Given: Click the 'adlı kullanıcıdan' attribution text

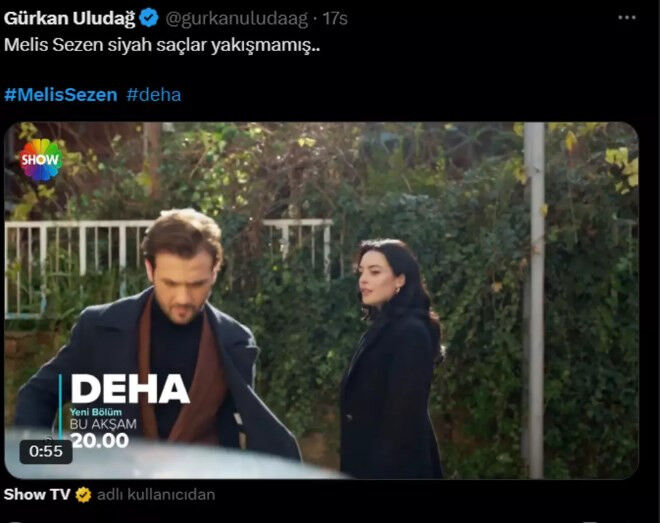Looking at the screenshot, I should (156, 495).
